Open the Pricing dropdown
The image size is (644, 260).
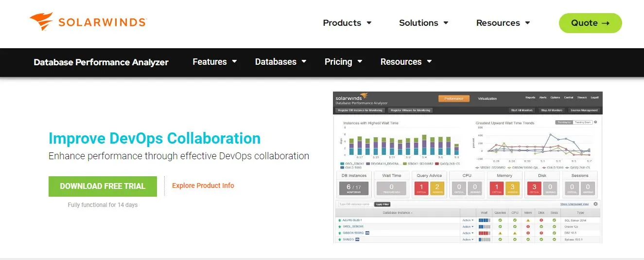tap(343, 62)
